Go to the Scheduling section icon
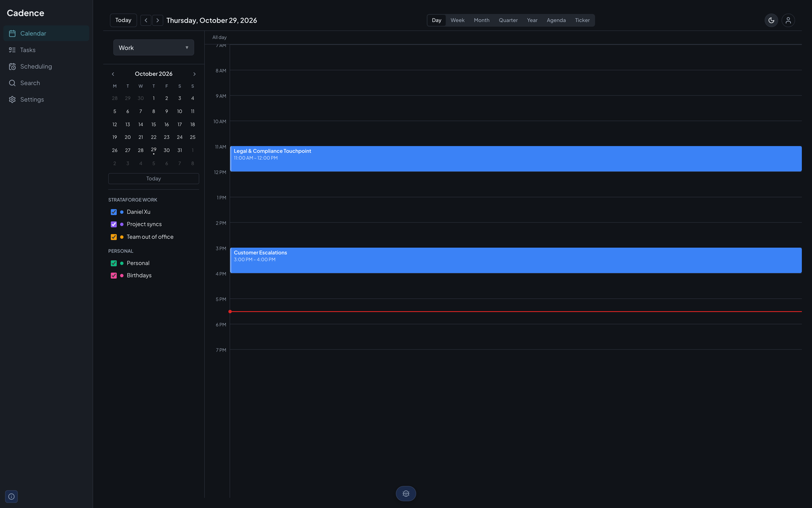Viewport: 812px width, 508px height. (12, 67)
